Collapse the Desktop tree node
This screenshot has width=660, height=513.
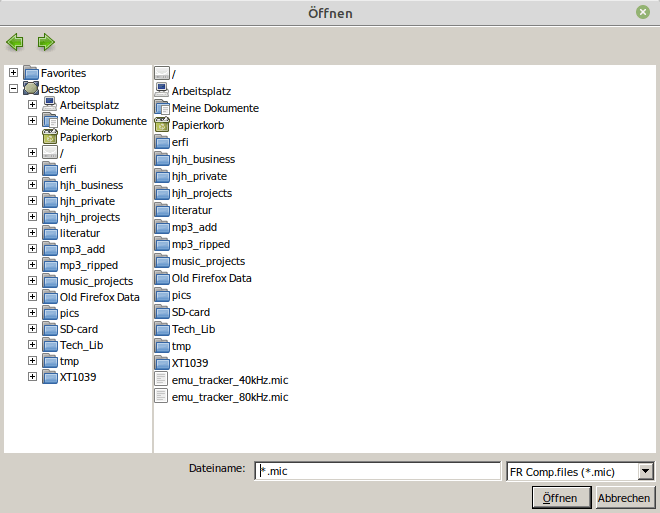point(13,89)
